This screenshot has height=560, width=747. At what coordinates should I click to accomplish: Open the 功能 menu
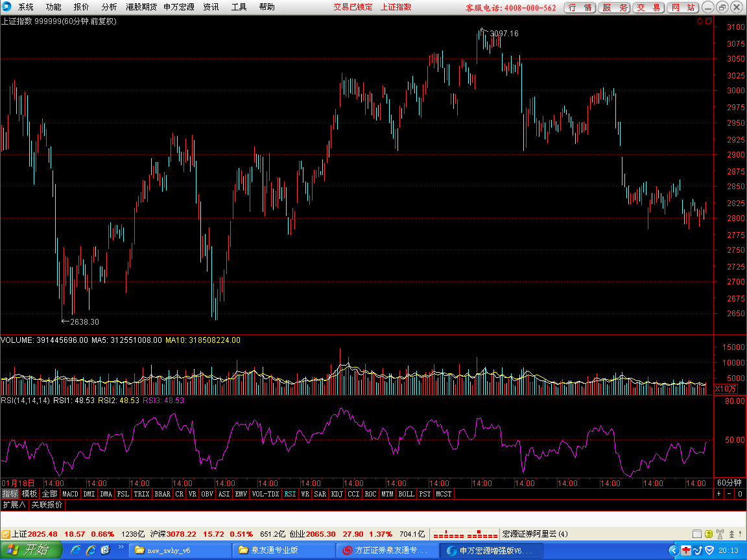tap(53, 7)
